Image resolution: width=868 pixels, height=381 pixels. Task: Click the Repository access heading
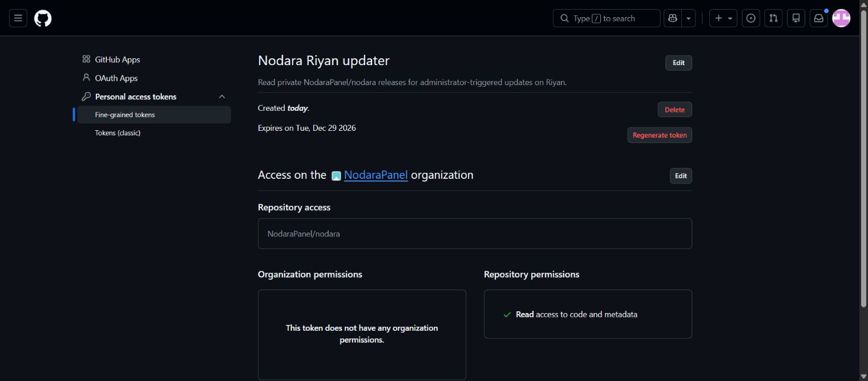click(x=294, y=207)
